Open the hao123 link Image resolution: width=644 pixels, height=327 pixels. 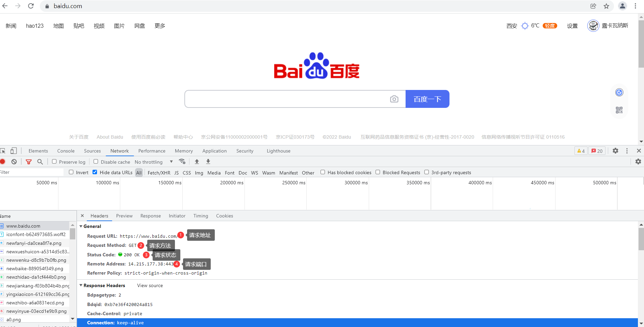pos(35,26)
